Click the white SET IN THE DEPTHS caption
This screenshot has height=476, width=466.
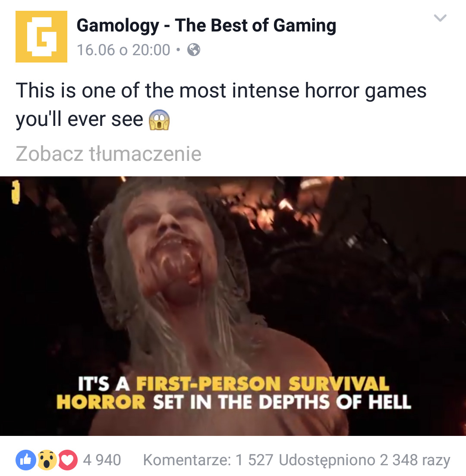pos(242,402)
